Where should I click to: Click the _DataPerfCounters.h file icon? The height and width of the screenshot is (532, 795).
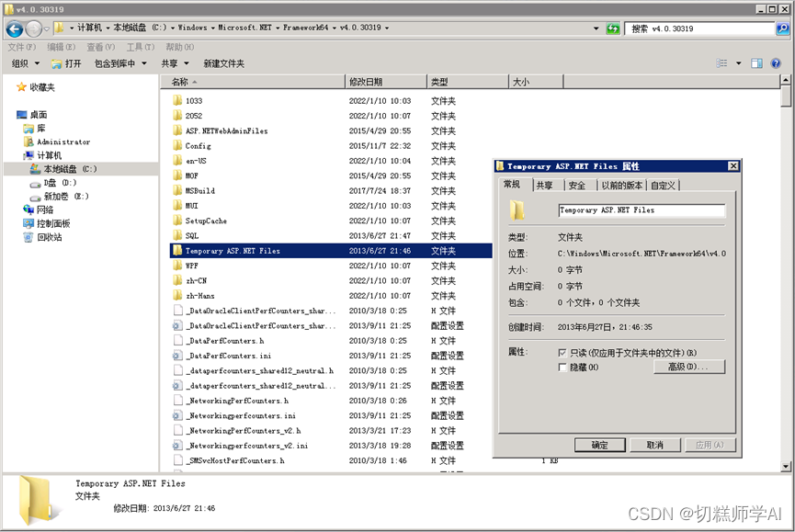tap(177, 341)
